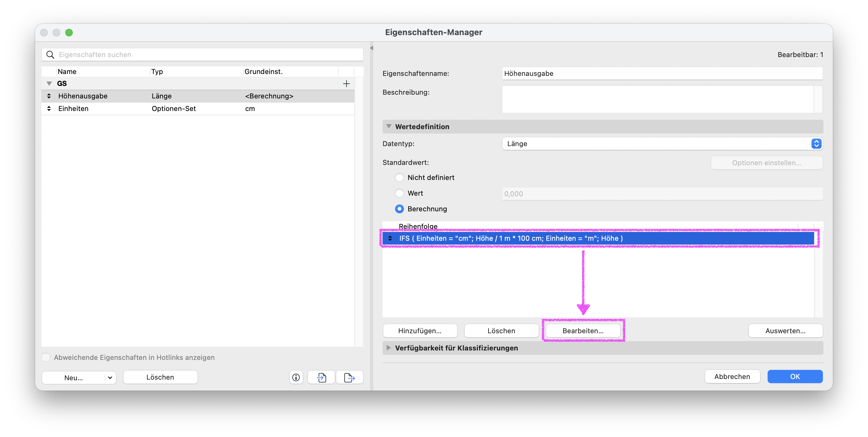This screenshot has width=868, height=437.
Task: Select the Nicht definiert radio button
Action: point(399,177)
